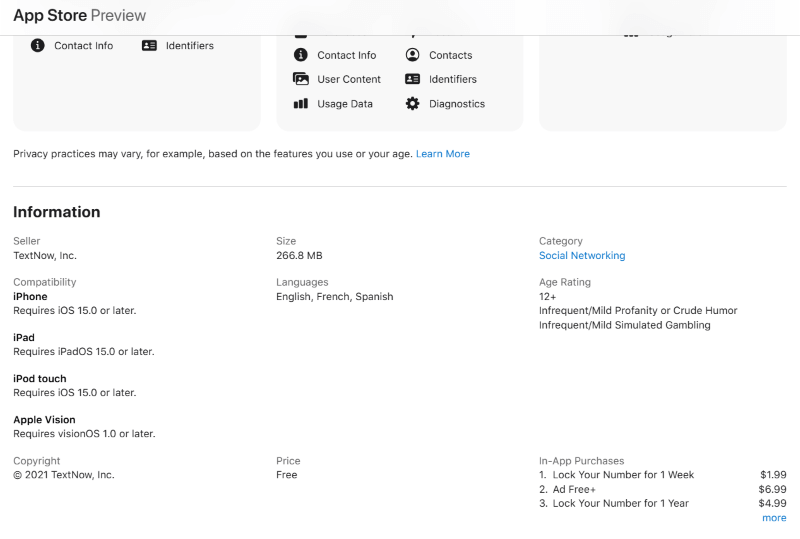Select the Age Rating label
The height and width of the screenshot is (539, 800).
[x=565, y=282]
